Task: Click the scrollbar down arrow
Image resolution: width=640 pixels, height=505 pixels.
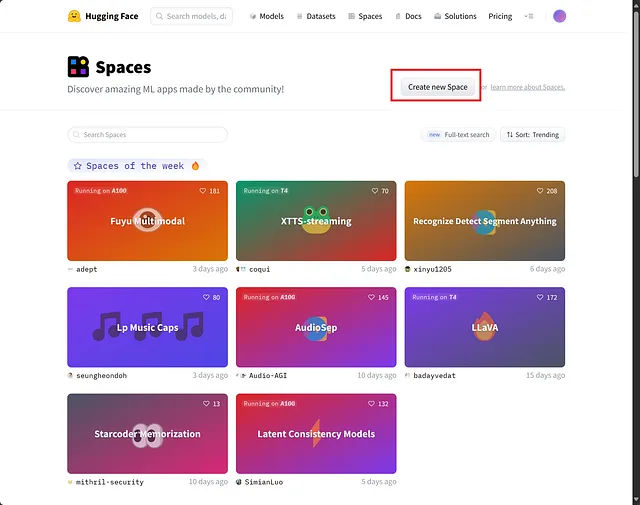Action: point(636,501)
